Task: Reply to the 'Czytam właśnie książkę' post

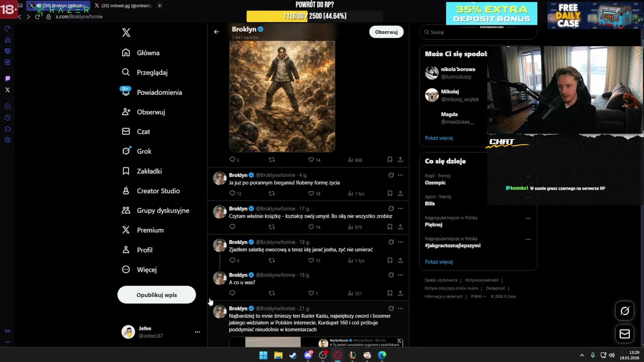Action: [x=232, y=227]
